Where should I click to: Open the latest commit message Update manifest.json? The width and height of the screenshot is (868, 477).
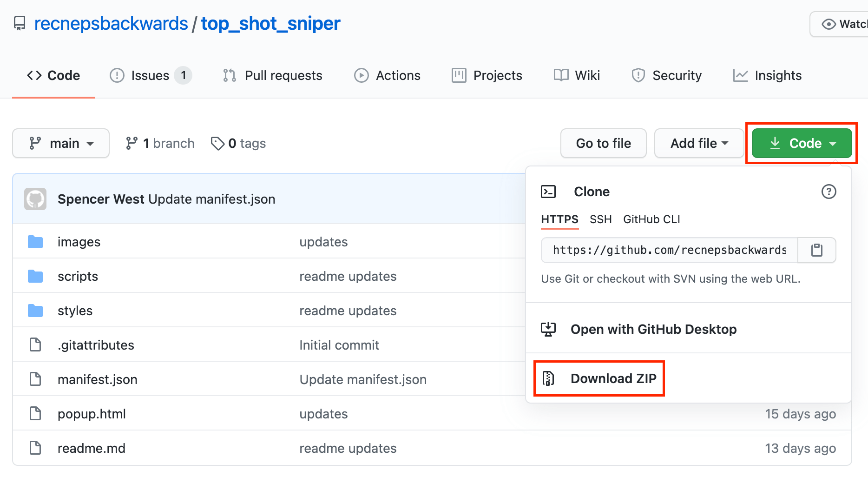[x=212, y=199]
